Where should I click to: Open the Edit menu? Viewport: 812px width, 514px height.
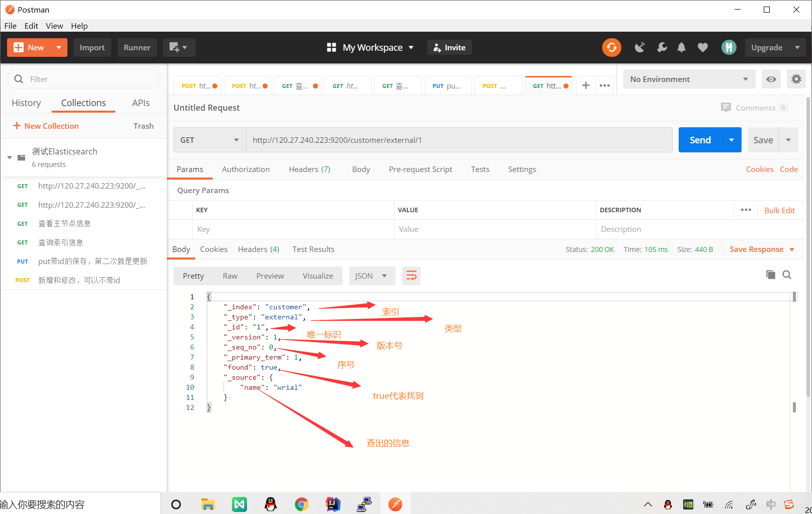pyautogui.click(x=31, y=26)
